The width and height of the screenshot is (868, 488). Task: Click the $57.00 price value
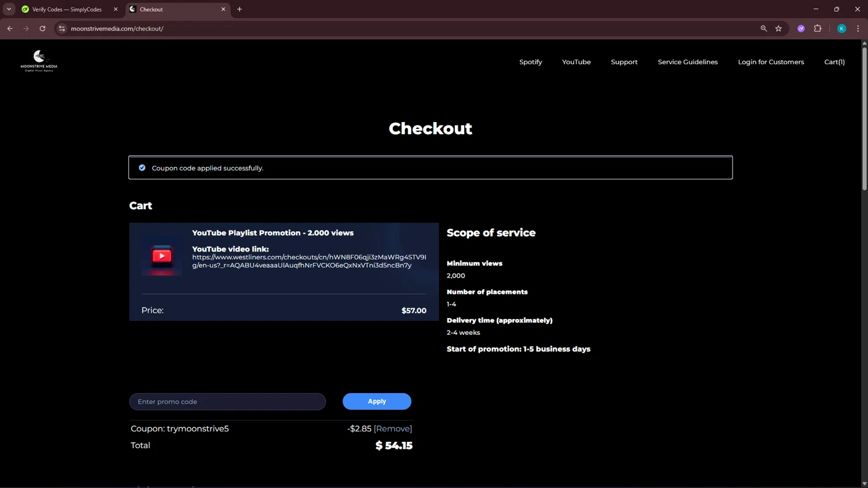[414, 310]
